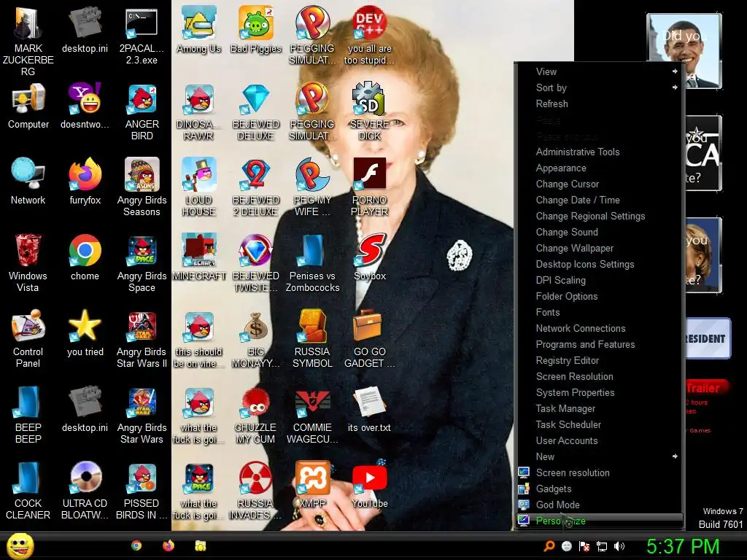The height and width of the screenshot is (560, 747).
Task: Open the MINECRAFT desktop icon
Action: pyautogui.click(x=199, y=257)
